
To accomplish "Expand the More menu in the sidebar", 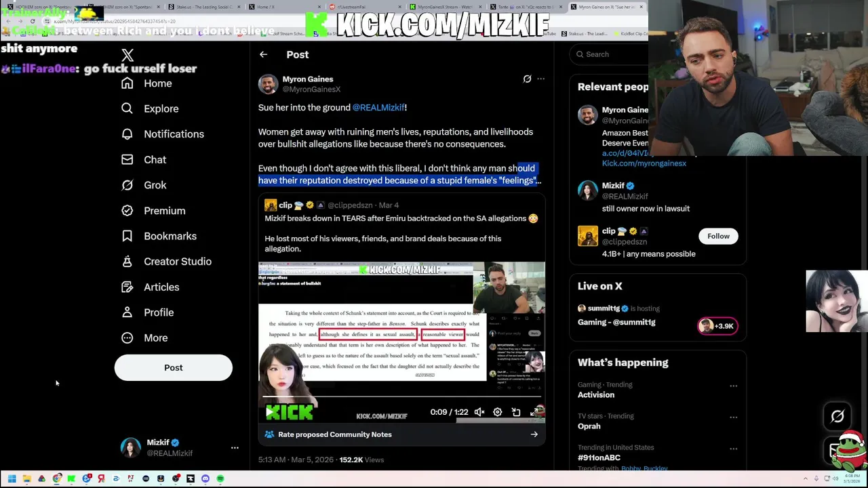I will [x=144, y=338].
